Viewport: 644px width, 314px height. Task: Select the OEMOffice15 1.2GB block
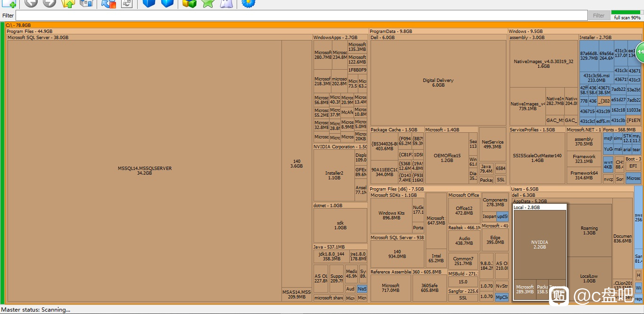pyautogui.click(x=447, y=158)
